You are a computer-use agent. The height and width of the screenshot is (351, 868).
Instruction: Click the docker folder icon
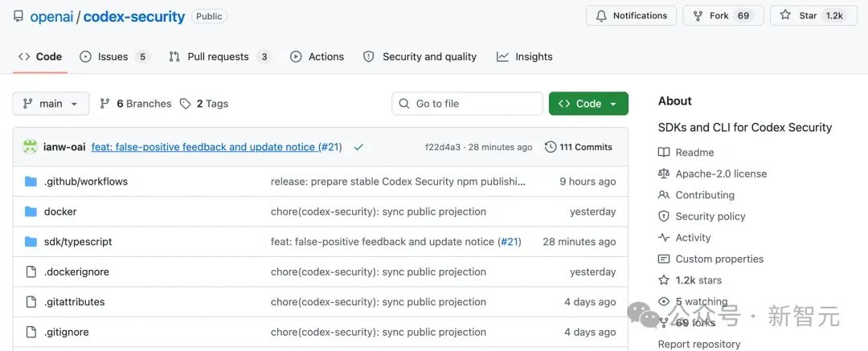pyautogui.click(x=31, y=211)
